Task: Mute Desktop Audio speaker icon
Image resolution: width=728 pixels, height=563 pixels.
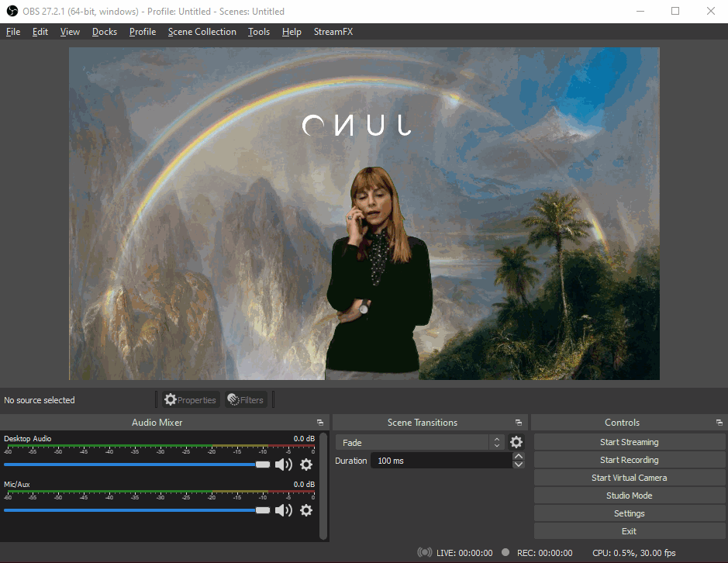Action: click(283, 465)
